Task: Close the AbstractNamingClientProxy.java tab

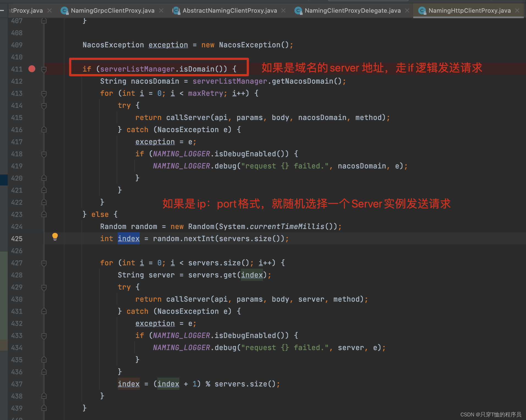Action: pos(283,10)
